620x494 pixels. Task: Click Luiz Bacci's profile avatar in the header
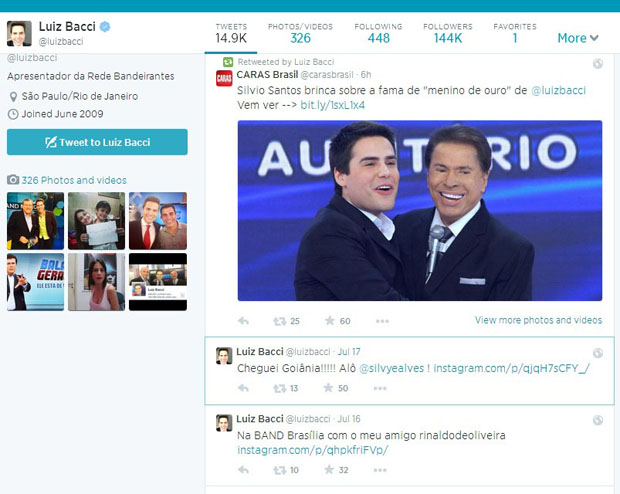[x=19, y=34]
